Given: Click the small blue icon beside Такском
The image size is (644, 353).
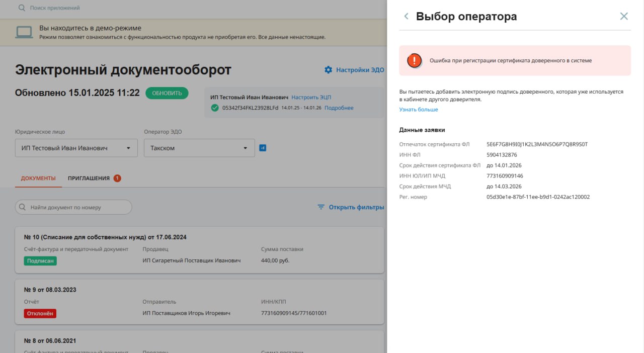Looking at the screenshot, I should (262, 148).
